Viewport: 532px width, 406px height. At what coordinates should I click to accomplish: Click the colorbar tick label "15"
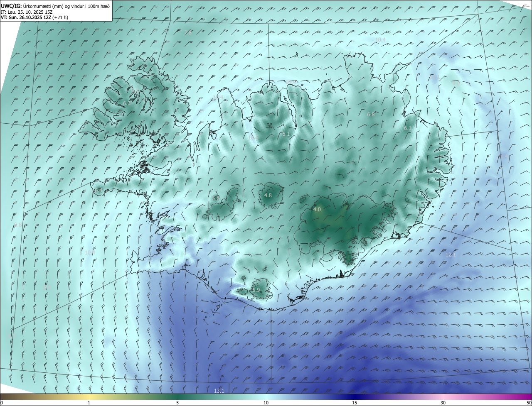tap(355, 403)
